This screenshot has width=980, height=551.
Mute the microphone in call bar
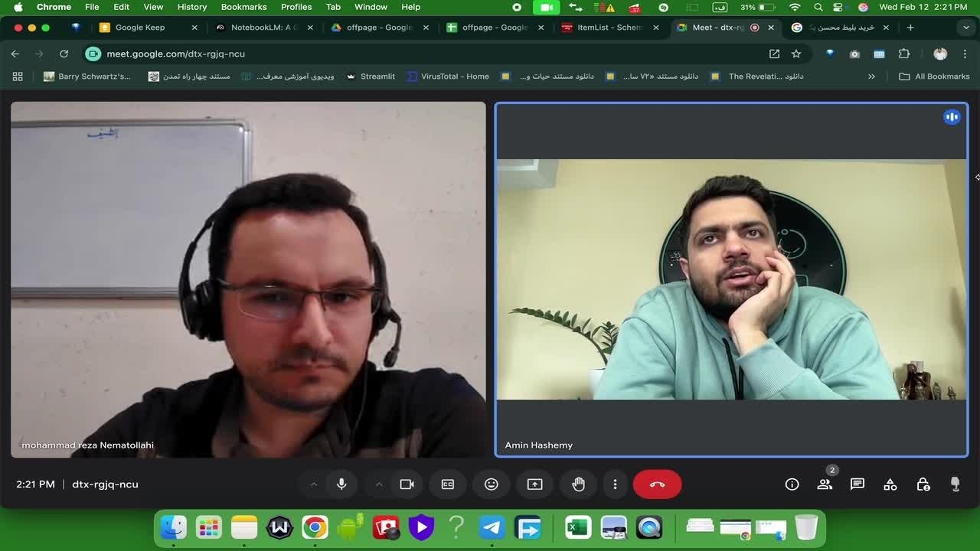tap(341, 484)
